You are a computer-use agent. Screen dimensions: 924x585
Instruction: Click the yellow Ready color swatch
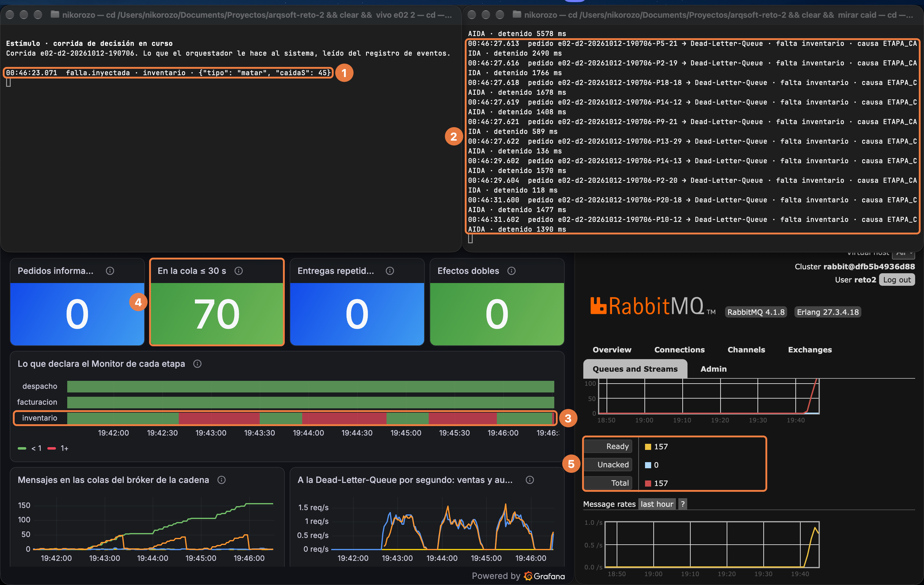(648, 447)
